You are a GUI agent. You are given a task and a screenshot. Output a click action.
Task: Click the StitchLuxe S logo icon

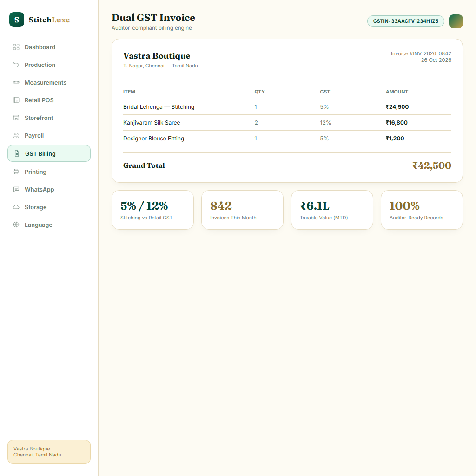(x=17, y=20)
